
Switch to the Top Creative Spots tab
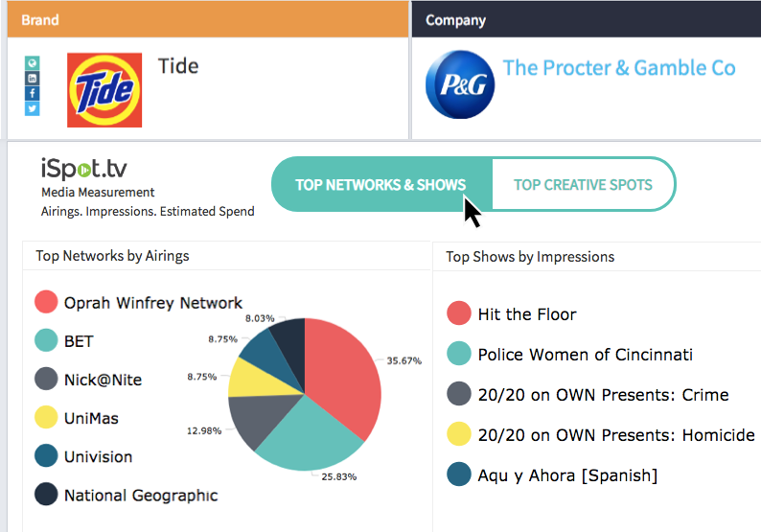pos(583,185)
